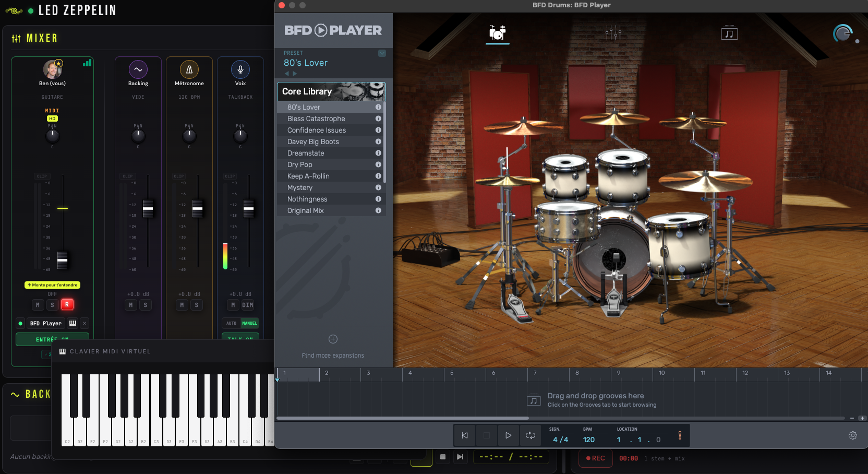Click the BFD Player transport play button
868x474 pixels.
click(x=508, y=435)
